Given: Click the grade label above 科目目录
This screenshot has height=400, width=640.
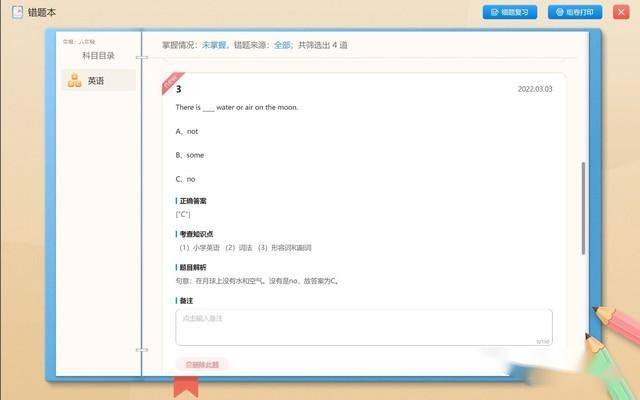Looking at the screenshot, I should [x=79, y=42].
